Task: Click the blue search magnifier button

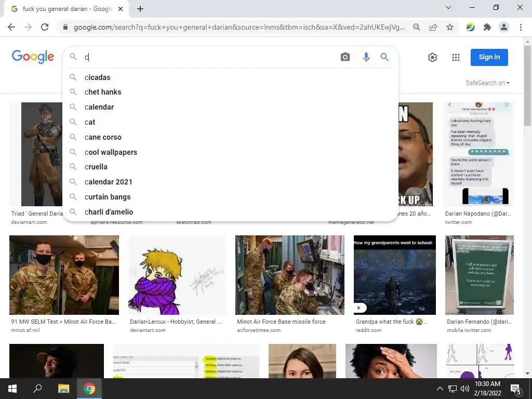Action: 384,57
